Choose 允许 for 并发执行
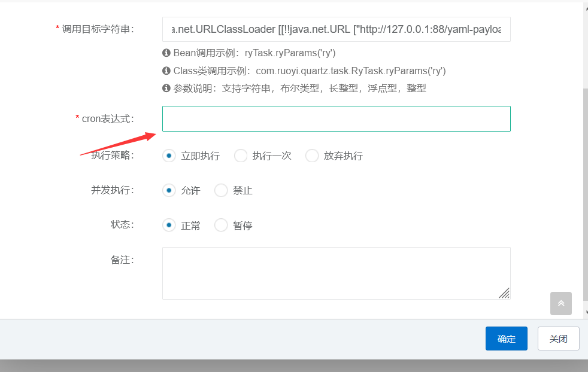Screen dimensions: 588x372 coord(169,190)
